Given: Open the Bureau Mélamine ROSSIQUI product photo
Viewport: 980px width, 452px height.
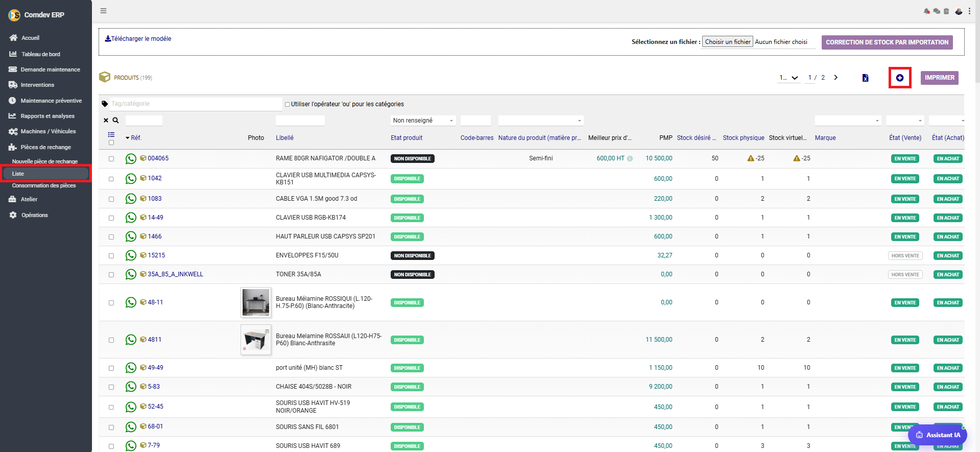Looking at the screenshot, I should [256, 302].
